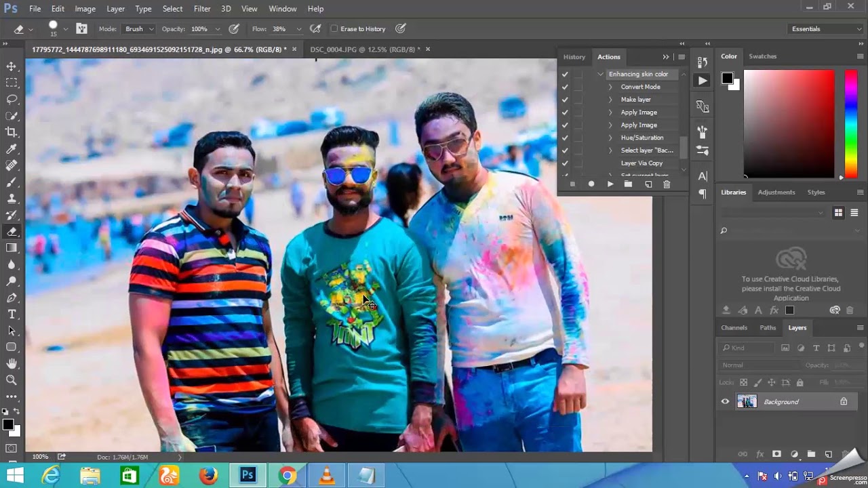This screenshot has height=488, width=868.
Task: Delete the selected action
Action: point(667,184)
